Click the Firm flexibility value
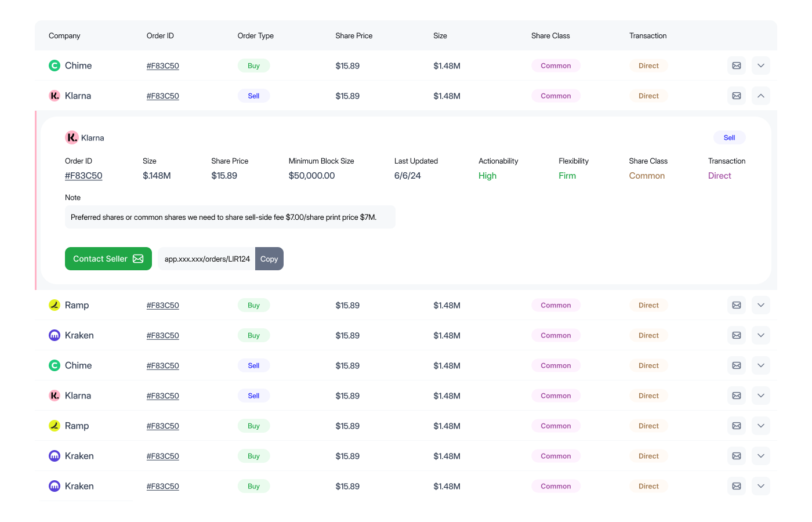812x522 pixels. 567,176
